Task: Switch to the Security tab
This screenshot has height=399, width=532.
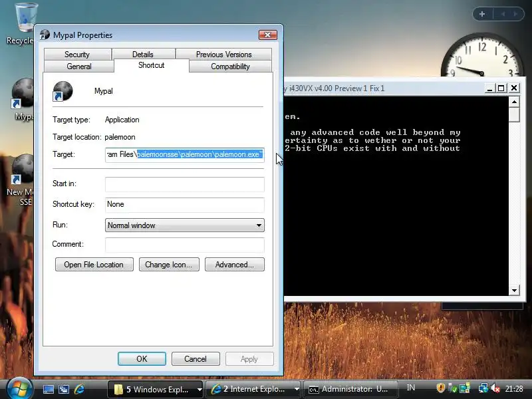Action: click(x=77, y=55)
